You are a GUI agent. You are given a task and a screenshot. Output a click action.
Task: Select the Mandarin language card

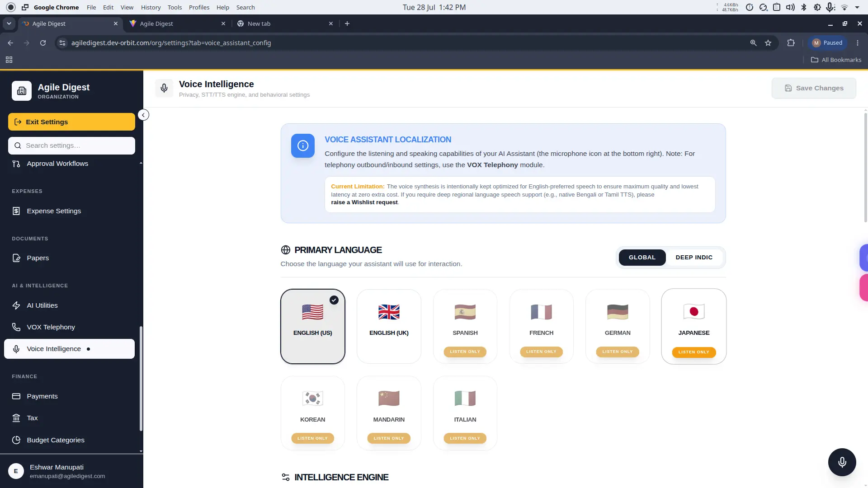(x=389, y=413)
